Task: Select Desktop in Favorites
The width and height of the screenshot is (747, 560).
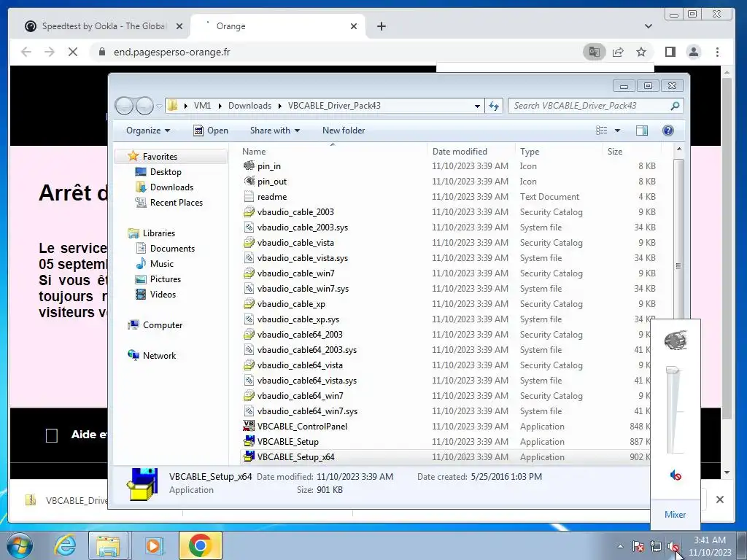Action: [x=158, y=172]
